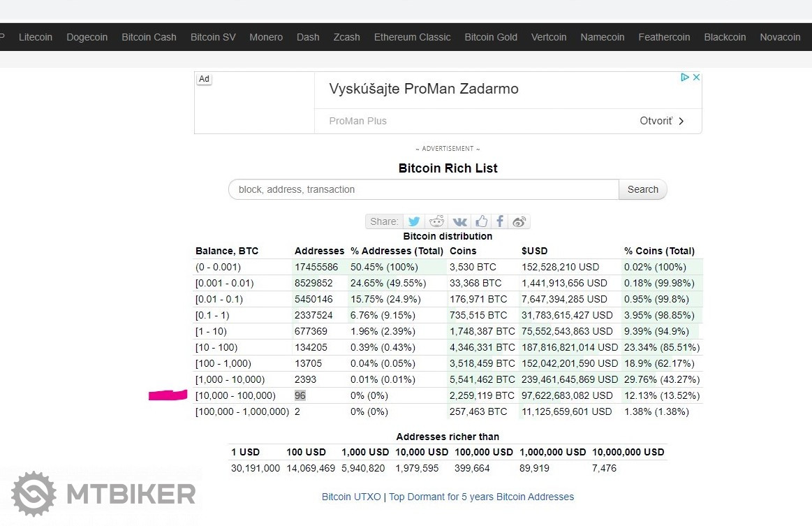
Task: Open the Bitcoin UTXO link
Action: click(351, 497)
